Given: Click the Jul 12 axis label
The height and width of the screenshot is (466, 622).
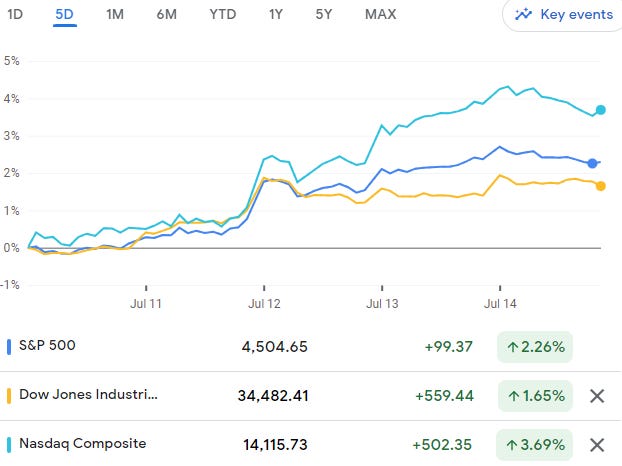Looking at the screenshot, I should [264, 304].
